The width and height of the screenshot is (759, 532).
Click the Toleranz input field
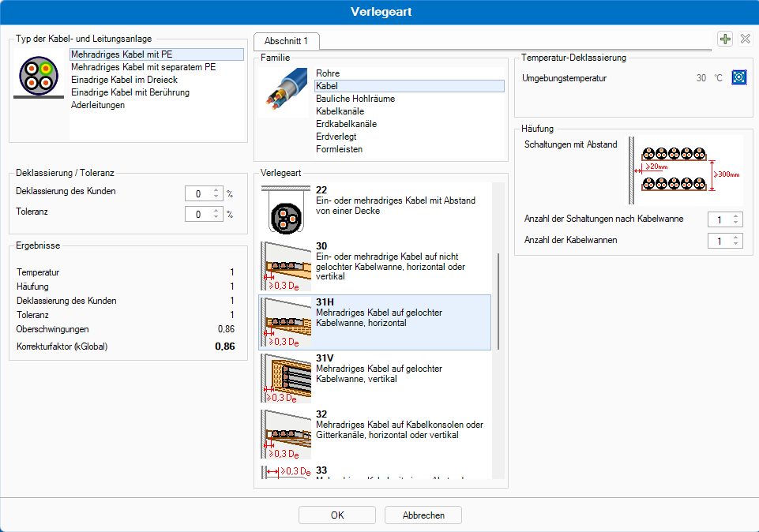(x=197, y=214)
